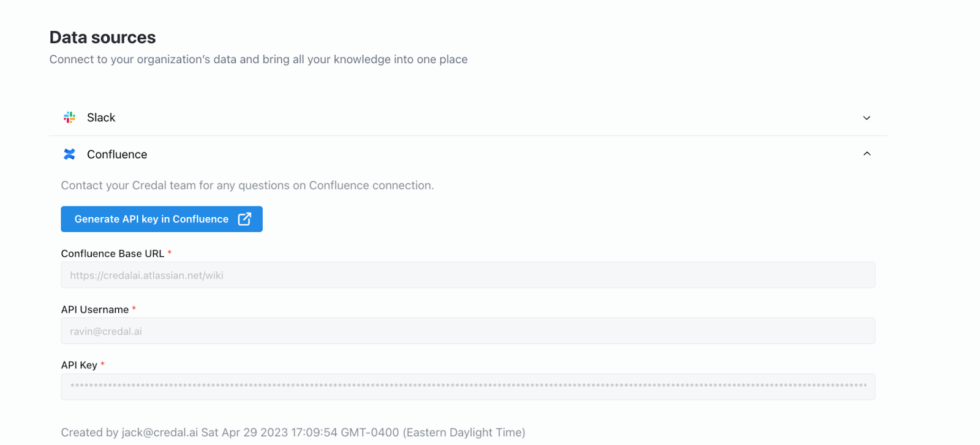Click the Confluence logo icon
Image resolution: width=980 pixels, height=445 pixels.
(70, 154)
